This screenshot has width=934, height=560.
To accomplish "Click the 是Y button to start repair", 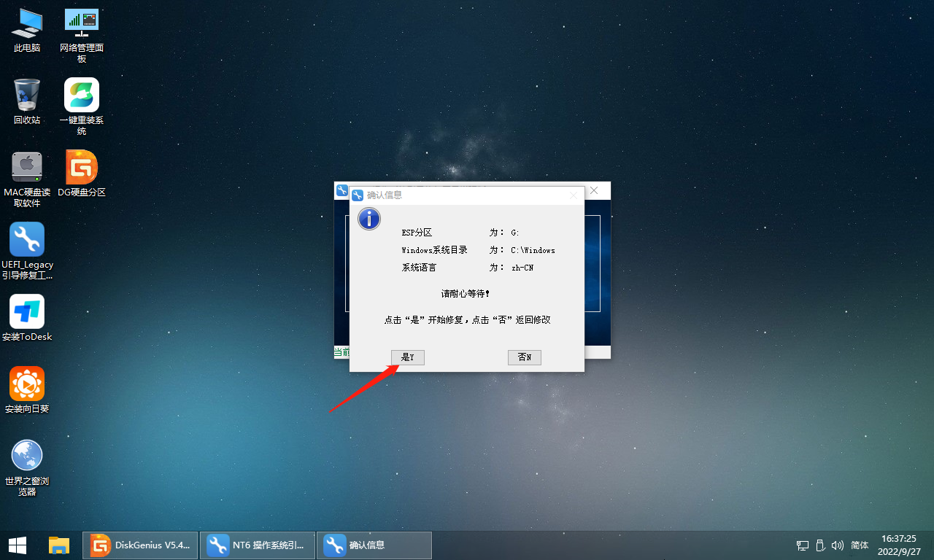I will (407, 357).
